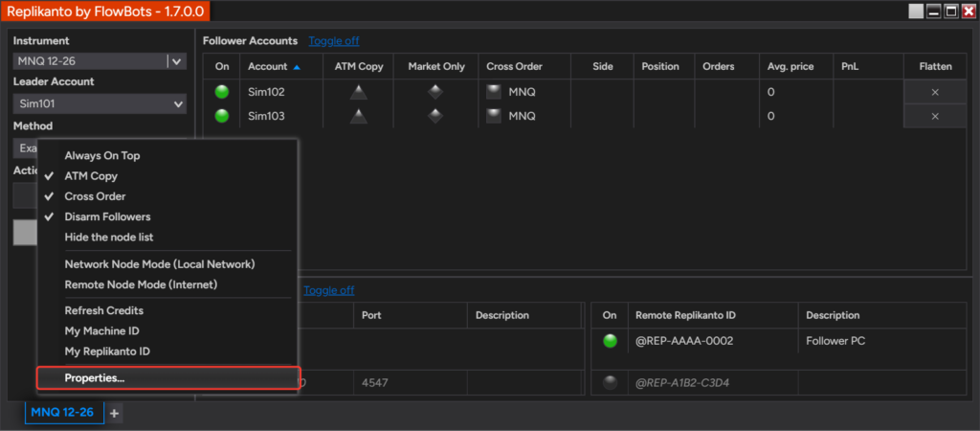The width and height of the screenshot is (980, 431).
Task: Open Properties... from the context menu
Action: click(x=168, y=377)
